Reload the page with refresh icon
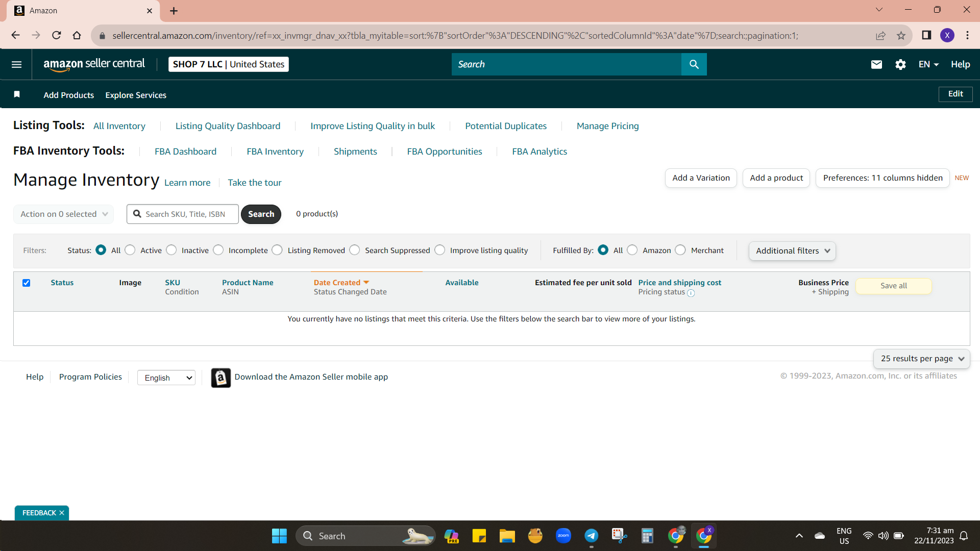The width and height of the screenshot is (980, 551). click(x=57, y=35)
